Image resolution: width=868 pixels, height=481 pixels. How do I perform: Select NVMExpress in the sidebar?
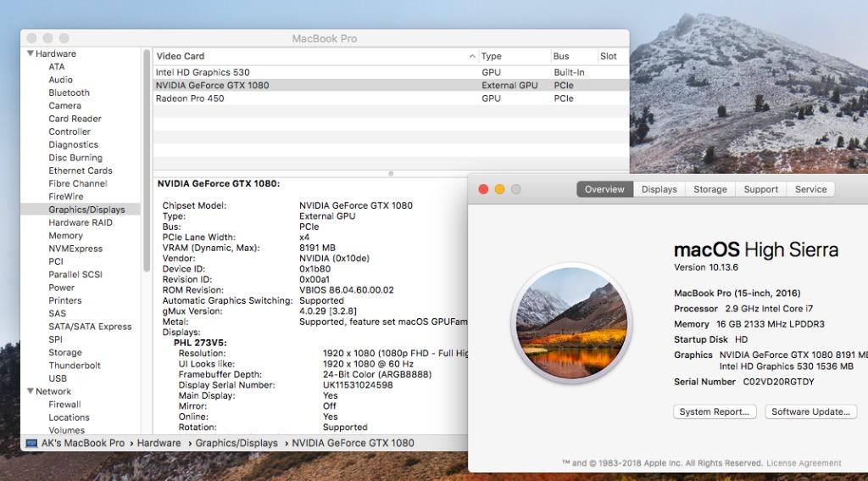pyautogui.click(x=75, y=249)
